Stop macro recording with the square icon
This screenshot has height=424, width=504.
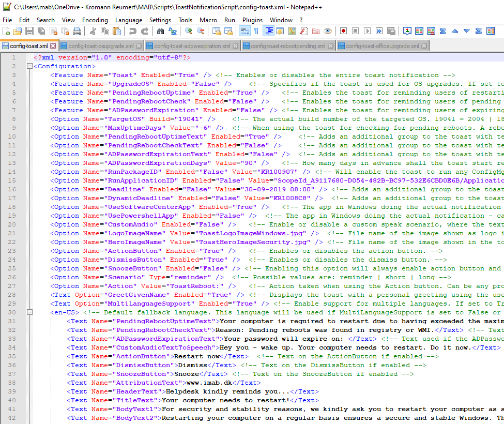click(355, 31)
